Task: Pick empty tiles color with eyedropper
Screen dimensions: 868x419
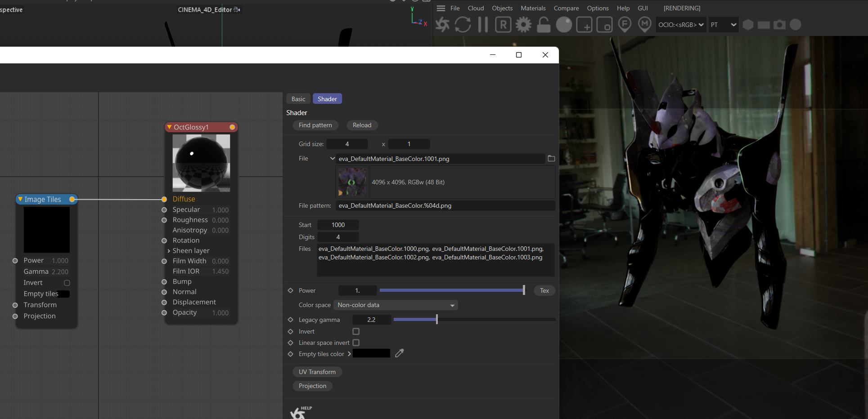Action: (x=399, y=354)
